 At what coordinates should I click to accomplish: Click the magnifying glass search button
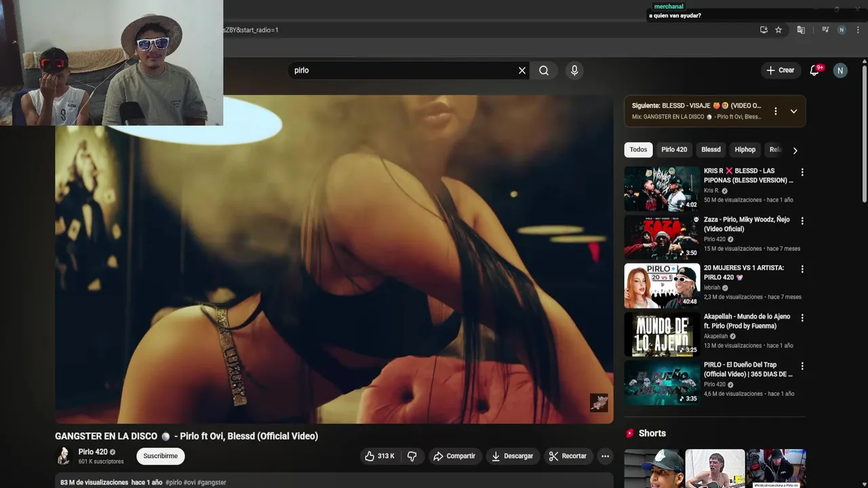pyautogui.click(x=544, y=70)
